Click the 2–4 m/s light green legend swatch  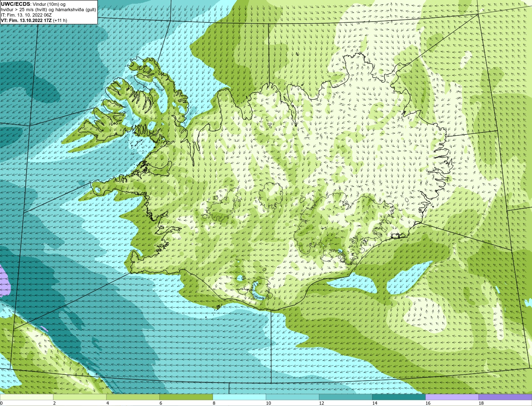tap(80, 397)
